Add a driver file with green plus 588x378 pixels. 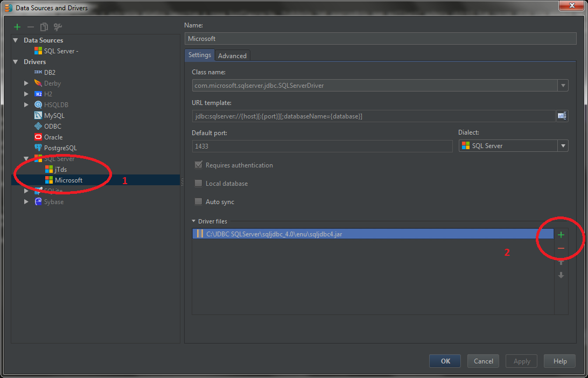tap(561, 235)
